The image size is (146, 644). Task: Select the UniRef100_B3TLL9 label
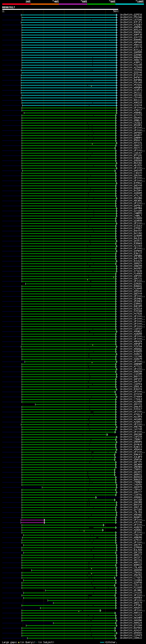[x=131, y=50]
